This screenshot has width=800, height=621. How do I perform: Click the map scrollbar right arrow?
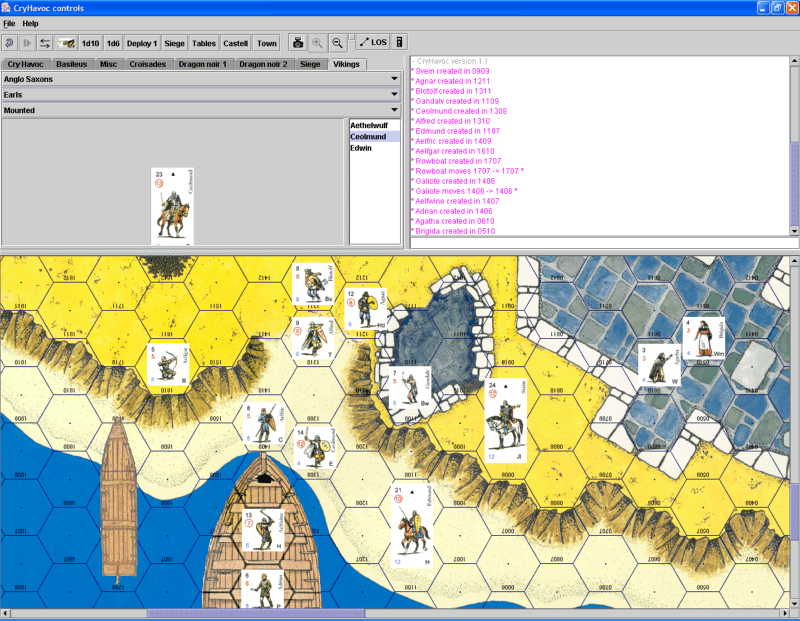(x=785, y=613)
